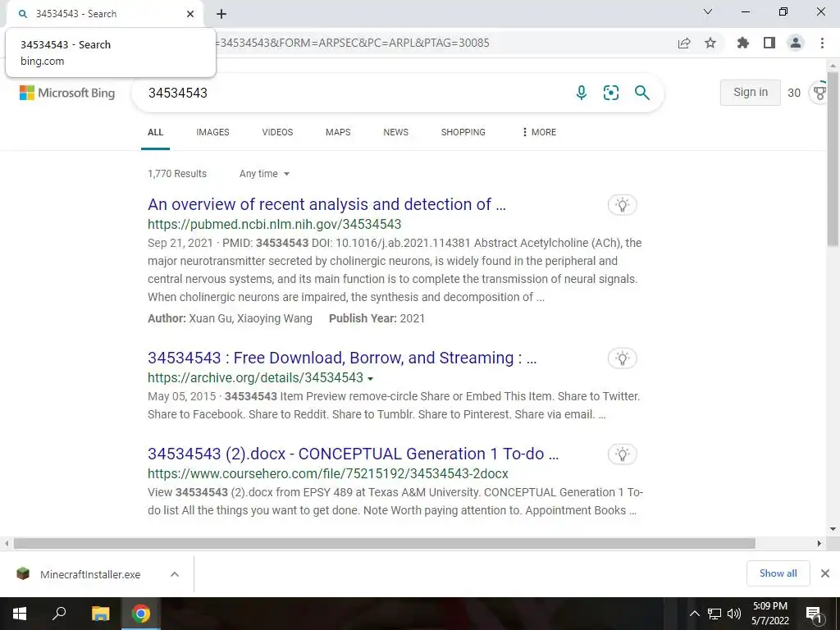Open Windows Start menu

tap(20, 614)
